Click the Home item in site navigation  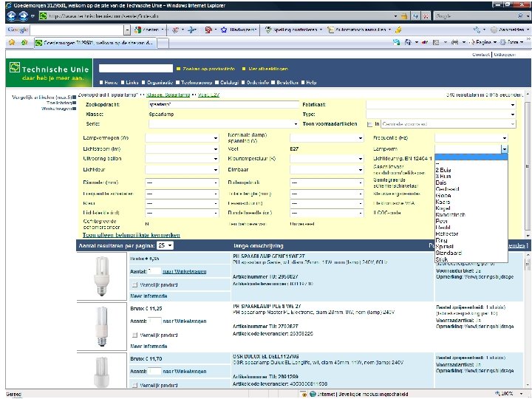109,83
